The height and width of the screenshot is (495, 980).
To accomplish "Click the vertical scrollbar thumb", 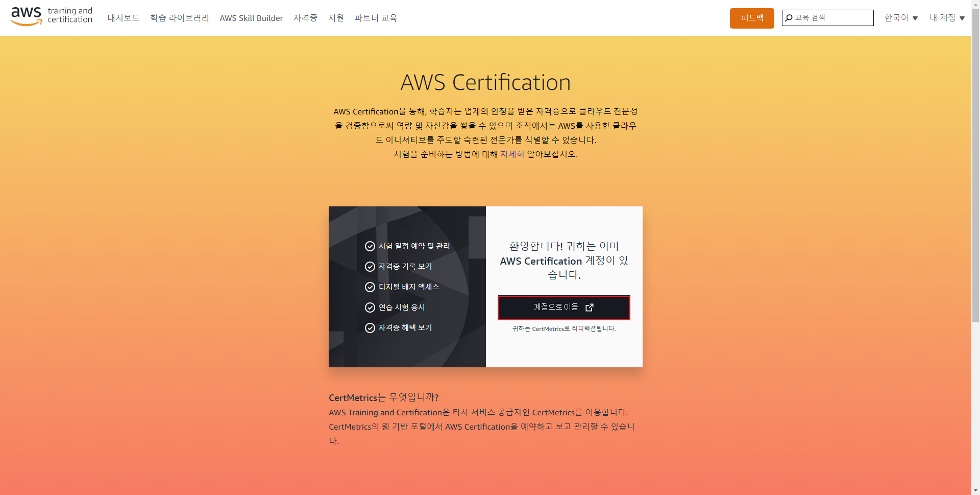I will pos(975,166).
